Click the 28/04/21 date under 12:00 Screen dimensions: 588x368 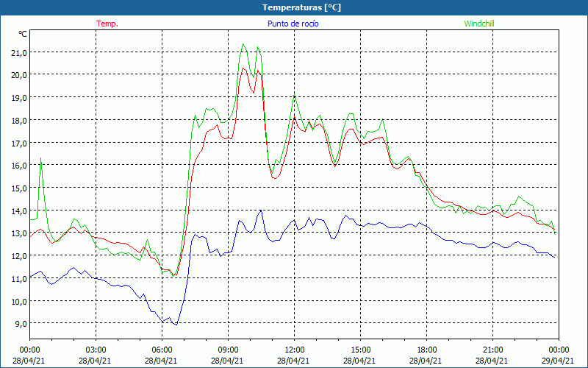click(x=293, y=361)
